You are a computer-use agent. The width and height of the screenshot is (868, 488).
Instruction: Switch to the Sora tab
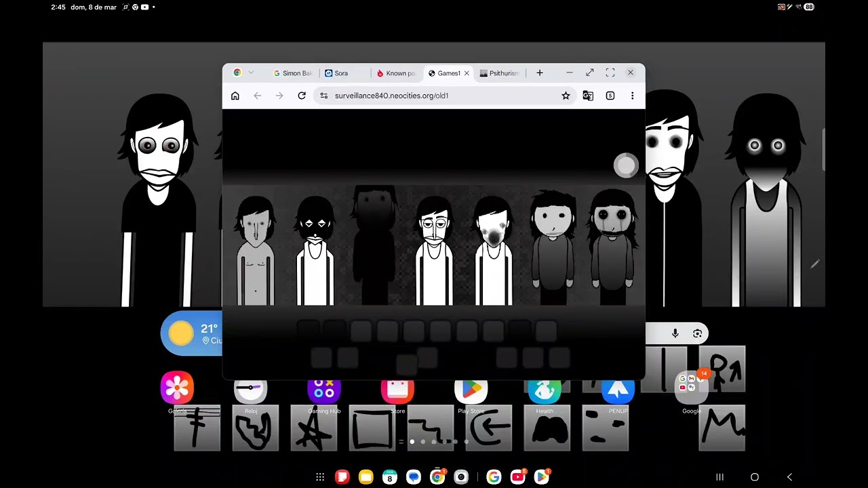click(344, 73)
